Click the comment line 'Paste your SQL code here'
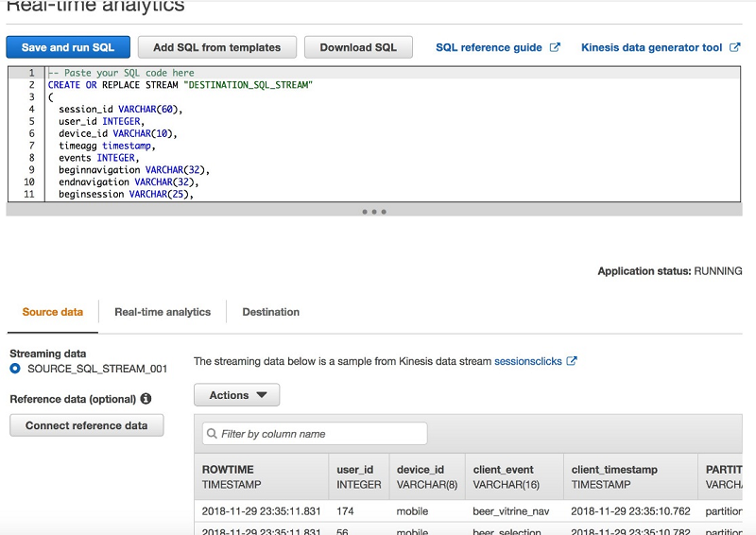 pos(121,73)
